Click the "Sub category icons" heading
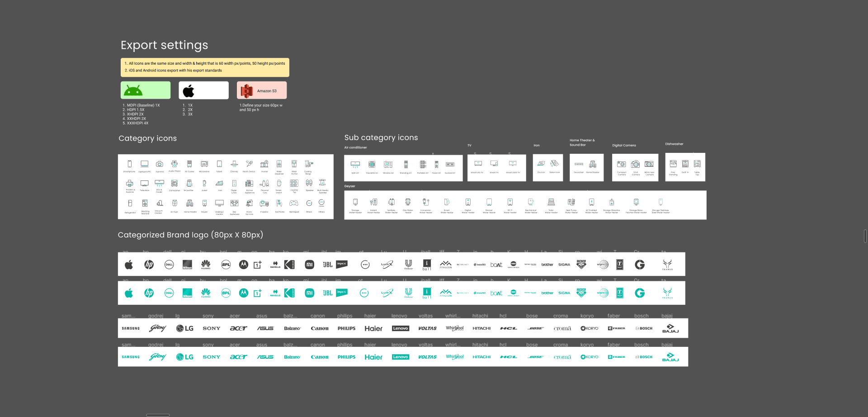The height and width of the screenshot is (417, 868). click(381, 137)
